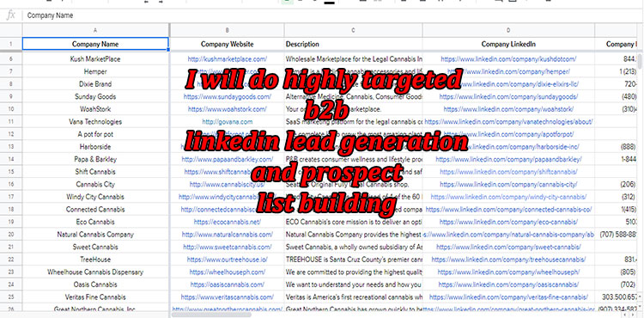The height and width of the screenshot is (318, 644).
Task: Select column B header
Action: (228, 30)
